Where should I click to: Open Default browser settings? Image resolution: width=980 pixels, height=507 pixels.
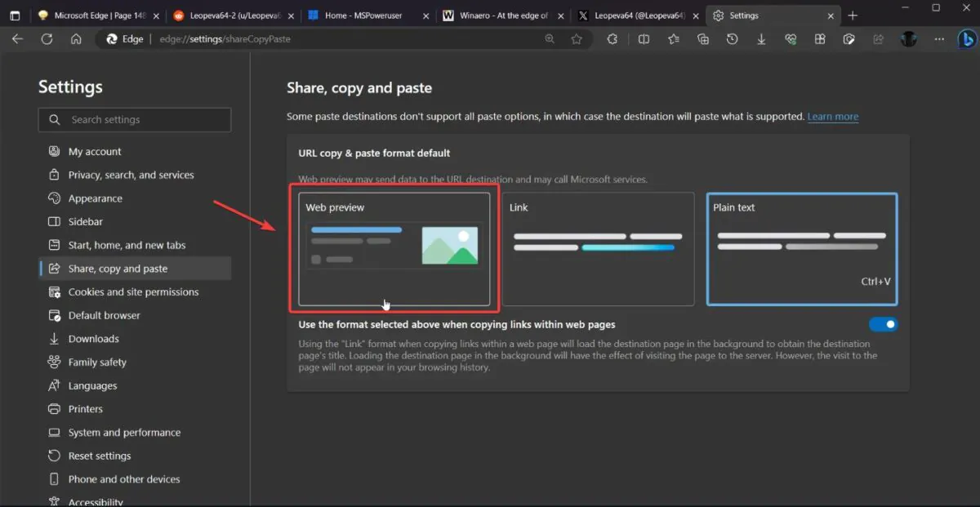(x=135, y=315)
